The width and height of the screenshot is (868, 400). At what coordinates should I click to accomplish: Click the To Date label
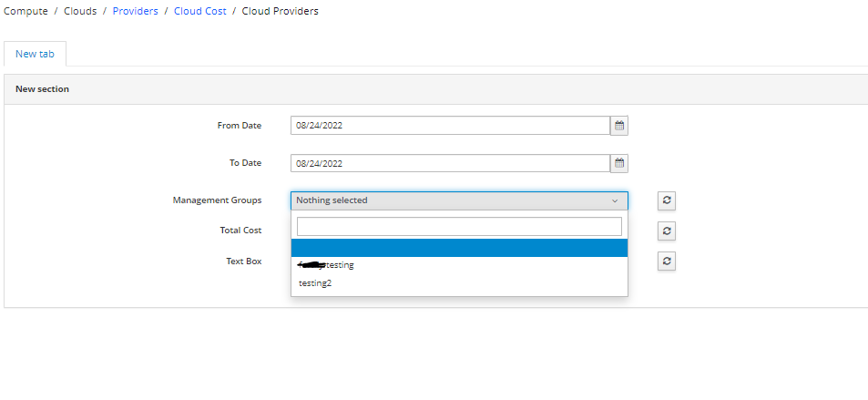(245, 163)
